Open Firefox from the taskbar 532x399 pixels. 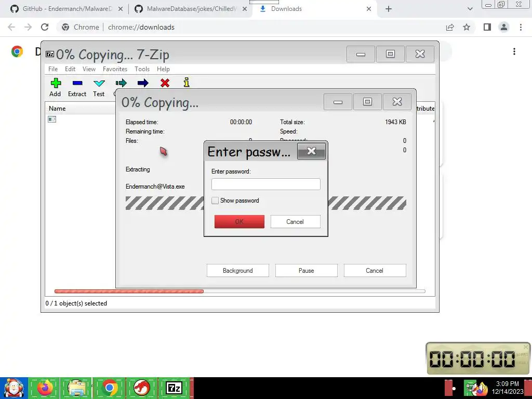[45, 388]
